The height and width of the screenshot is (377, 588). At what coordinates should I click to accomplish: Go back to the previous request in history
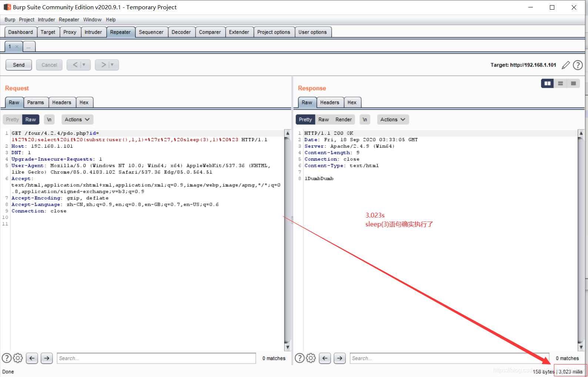tap(75, 65)
